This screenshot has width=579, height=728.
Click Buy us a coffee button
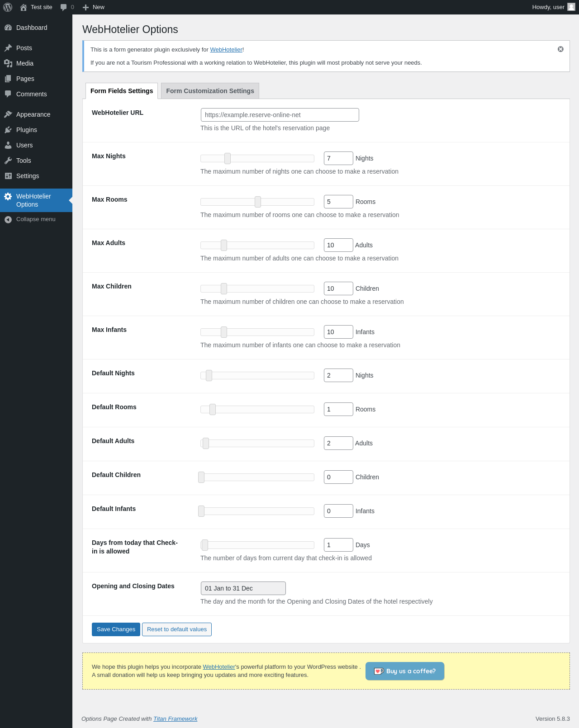click(x=405, y=671)
